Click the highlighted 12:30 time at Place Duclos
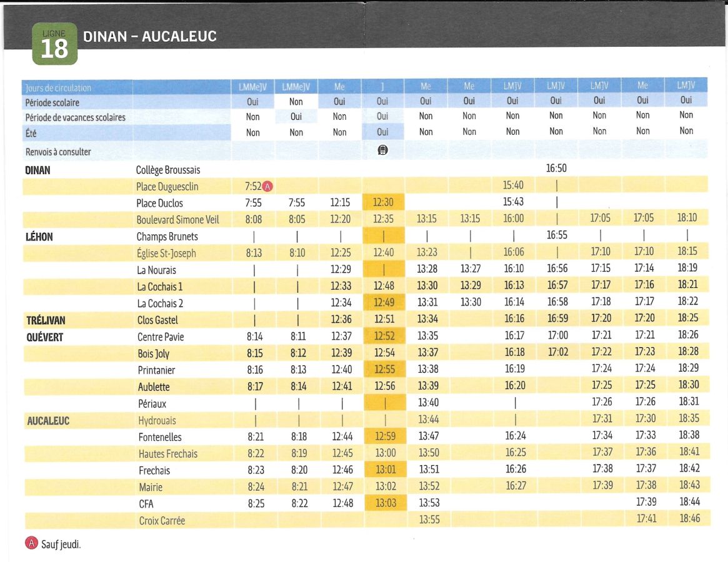This screenshot has width=728, height=562. [383, 202]
